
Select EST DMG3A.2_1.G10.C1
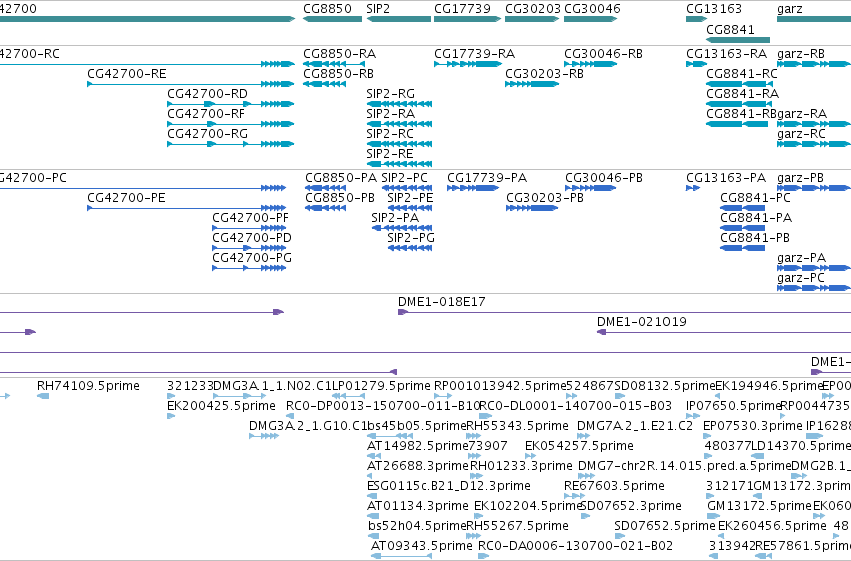coord(264,436)
